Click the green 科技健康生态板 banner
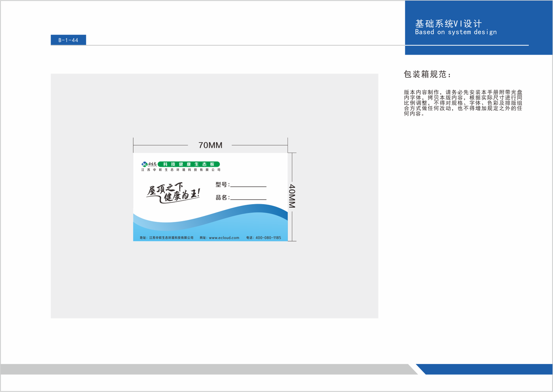 coord(189,164)
